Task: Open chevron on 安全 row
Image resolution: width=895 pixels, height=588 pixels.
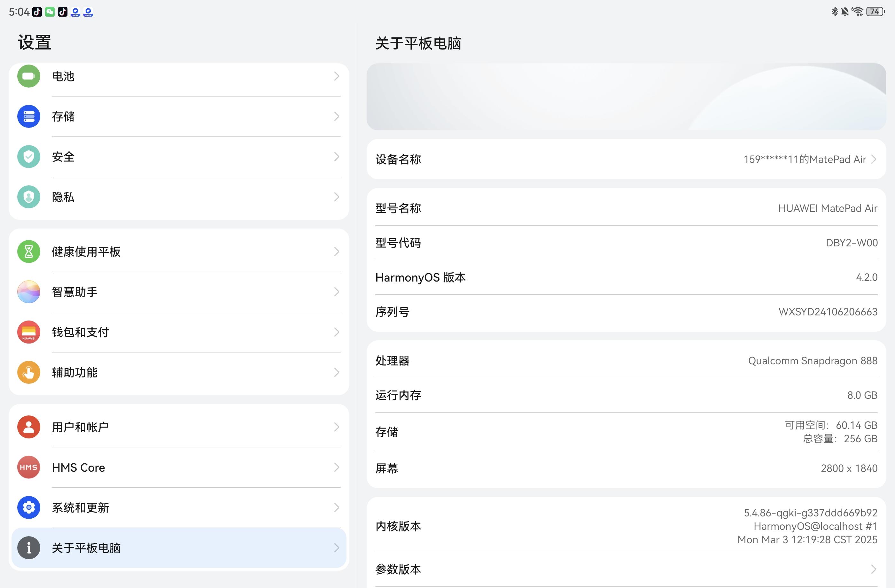Action: point(337,157)
